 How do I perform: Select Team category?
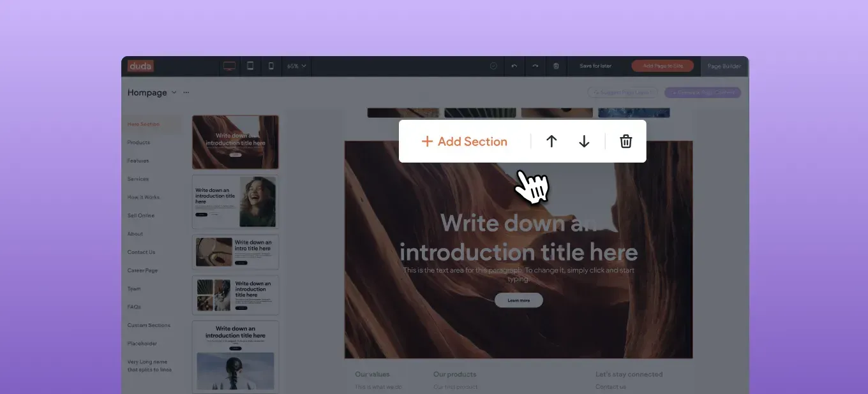pos(134,289)
